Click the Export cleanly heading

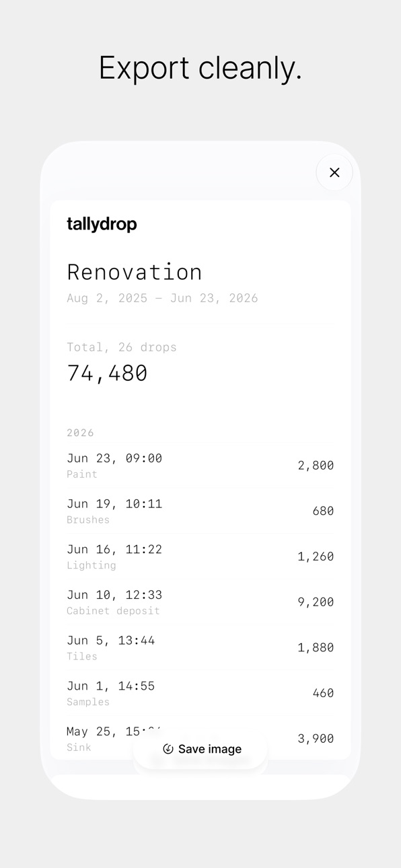200,68
